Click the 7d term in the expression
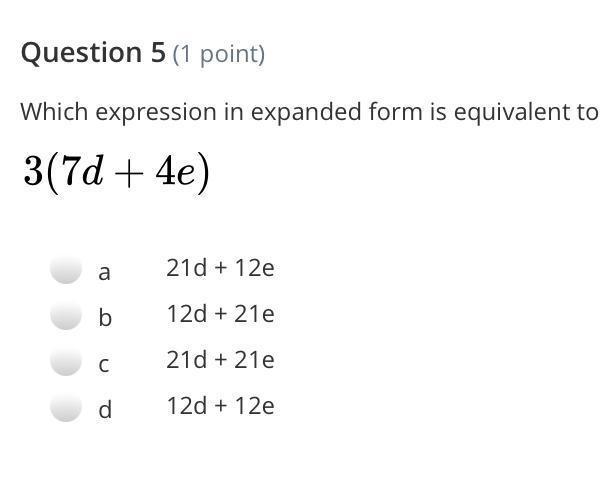Screen dimensions: 615x498 (x=82, y=171)
